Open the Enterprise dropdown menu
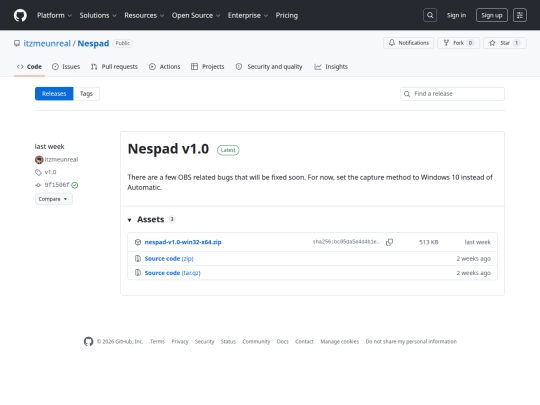540x405 pixels. (x=248, y=15)
